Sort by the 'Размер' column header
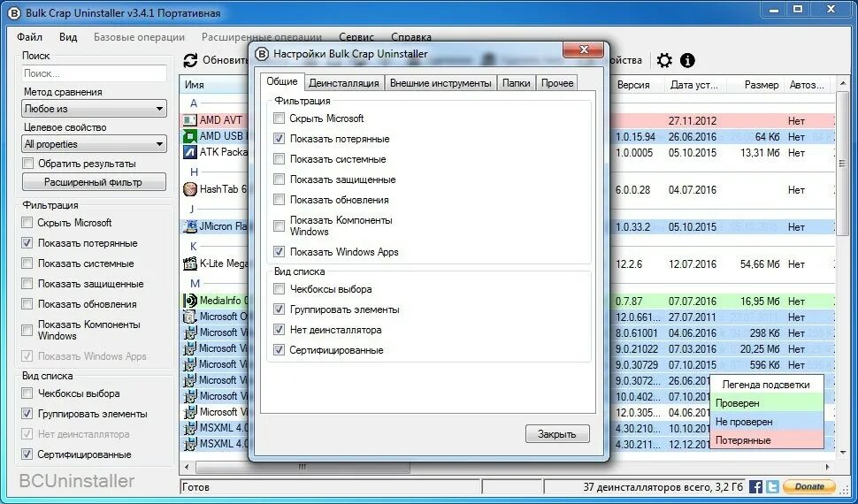858x504 pixels. pos(755,85)
